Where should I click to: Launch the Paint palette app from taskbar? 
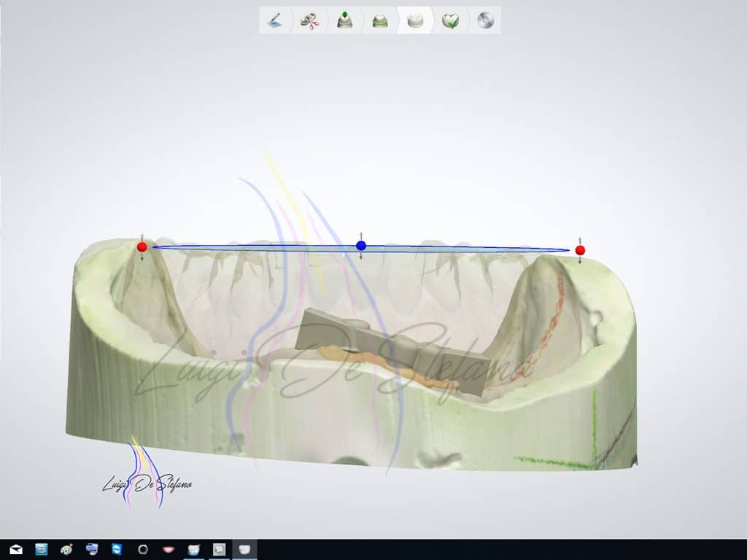click(x=66, y=549)
